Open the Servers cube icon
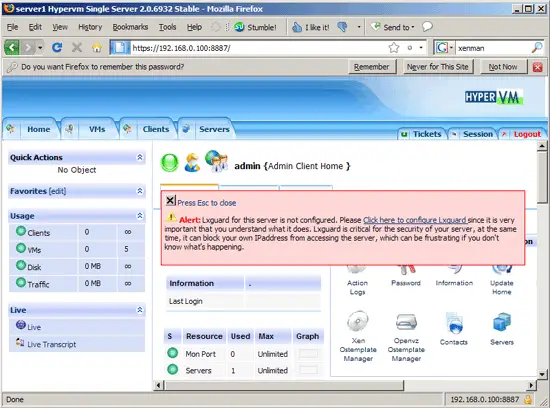Screen dimensions: 550x408 pos(502,322)
